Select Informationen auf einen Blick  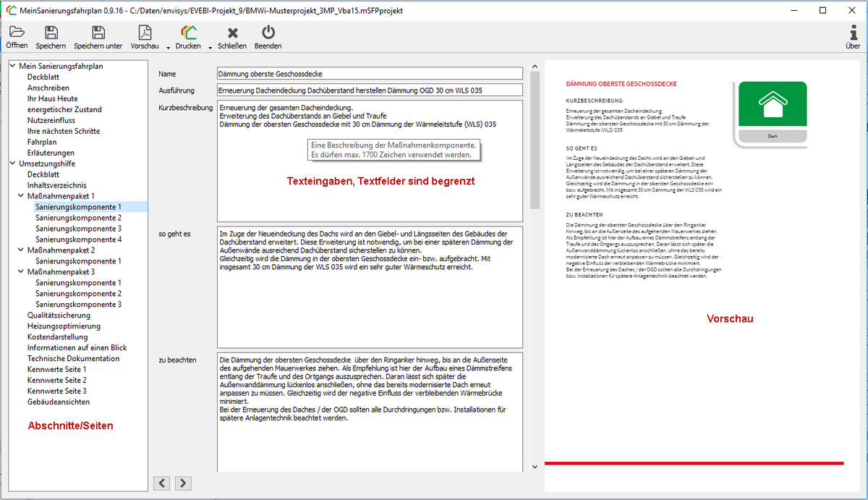(x=77, y=348)
